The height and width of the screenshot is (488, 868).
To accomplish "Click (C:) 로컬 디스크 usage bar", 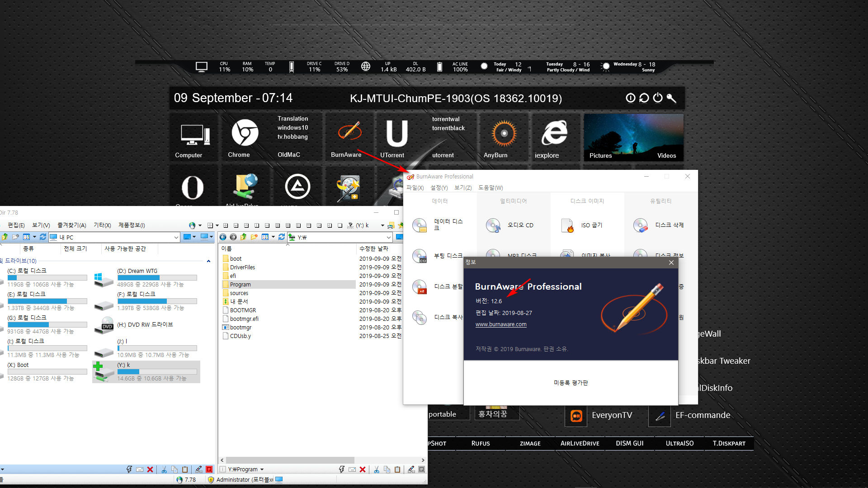I will (x=47, y=277).
